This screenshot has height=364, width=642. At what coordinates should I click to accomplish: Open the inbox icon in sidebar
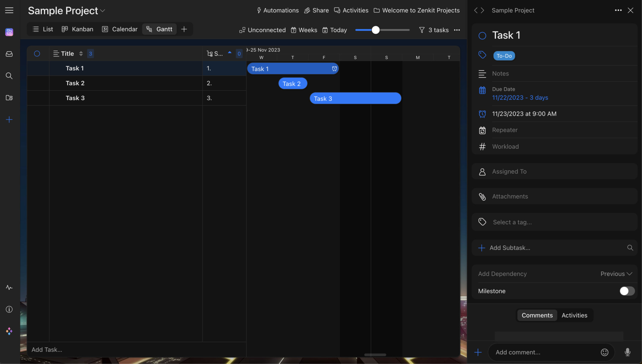coord(9,54)
